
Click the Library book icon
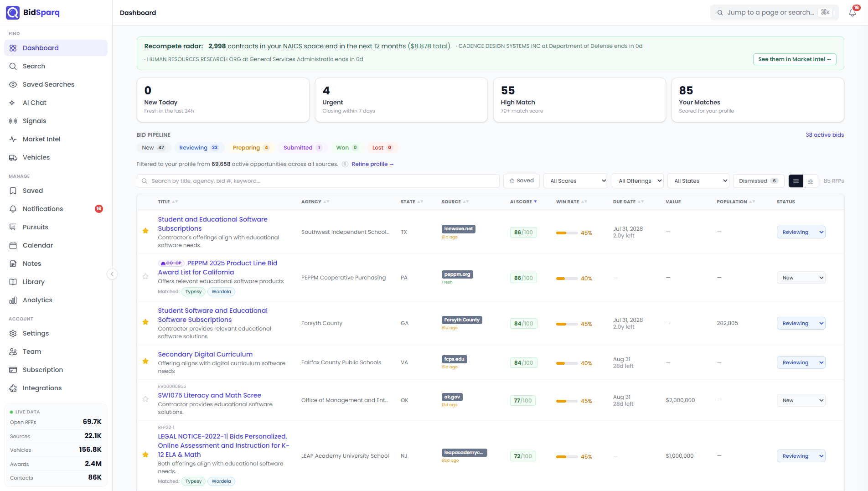[13, 282]
